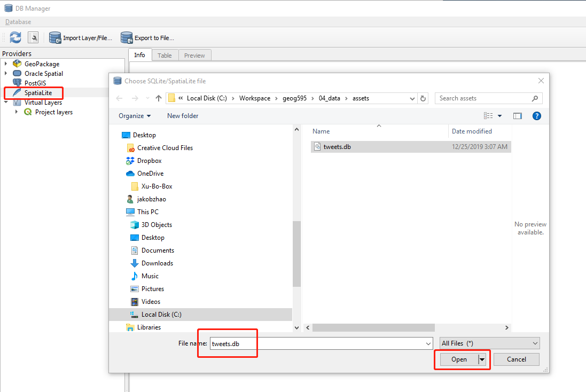
Task: Click the Export to File icon
Action: point(127,37)
